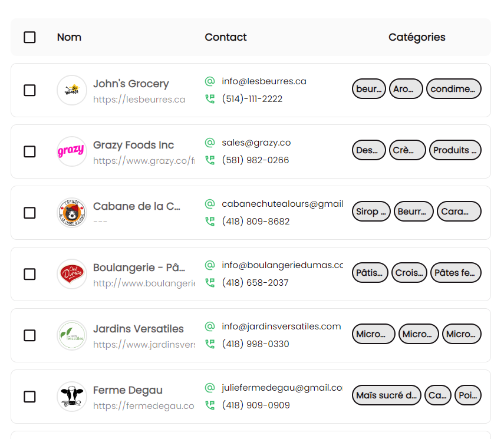Toggle the select-all checkbox in header
The height and width of the screenshot is (439, 504).
[x=29, y=37]
